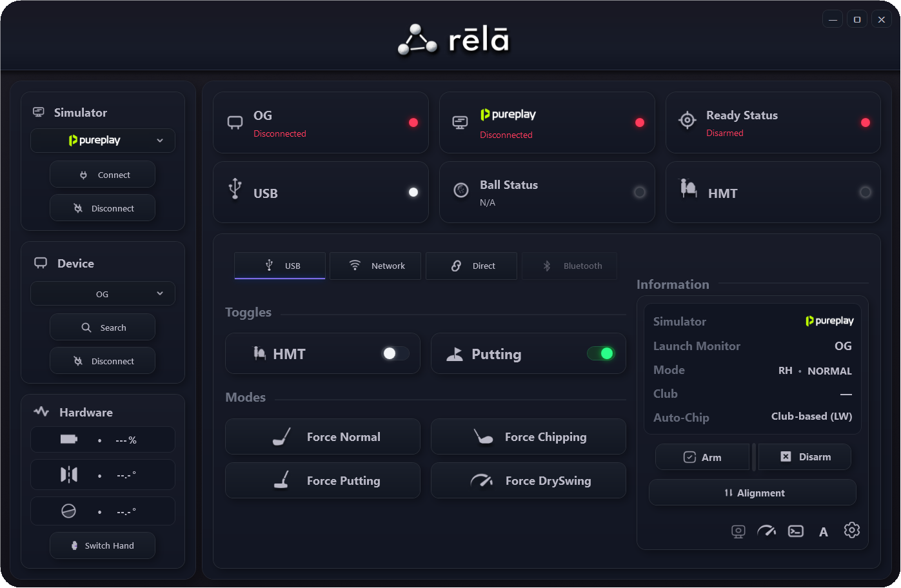Select Force Normal mode
Viewport: 901px width, 588px height.
322,436
